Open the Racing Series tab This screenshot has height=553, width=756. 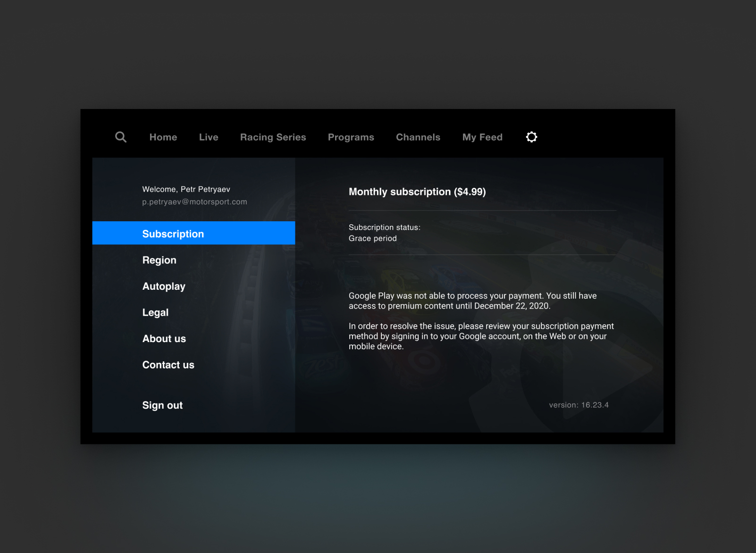click(x=273, y=137)
